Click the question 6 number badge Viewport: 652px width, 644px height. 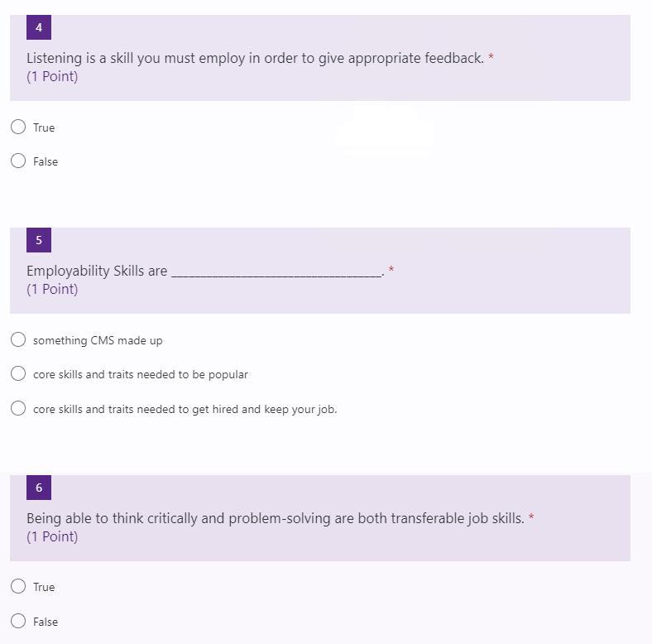pyautogui.click(x=38, y=488)
